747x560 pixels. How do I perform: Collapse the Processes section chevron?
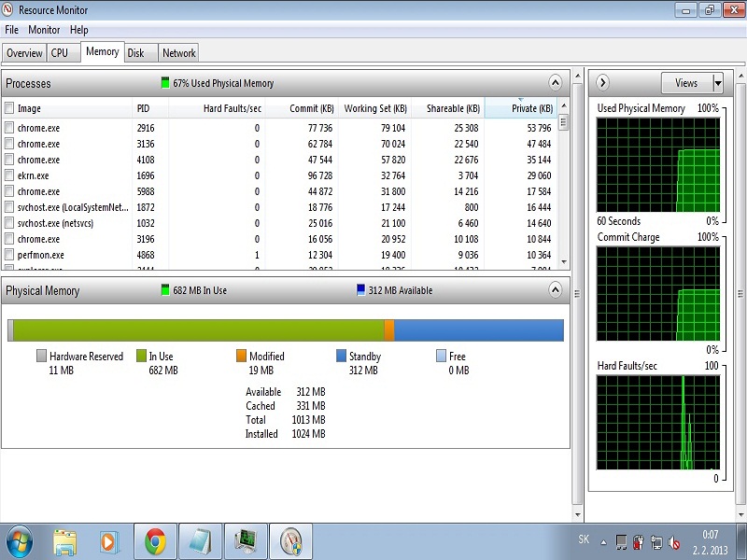tap(556, 83)
